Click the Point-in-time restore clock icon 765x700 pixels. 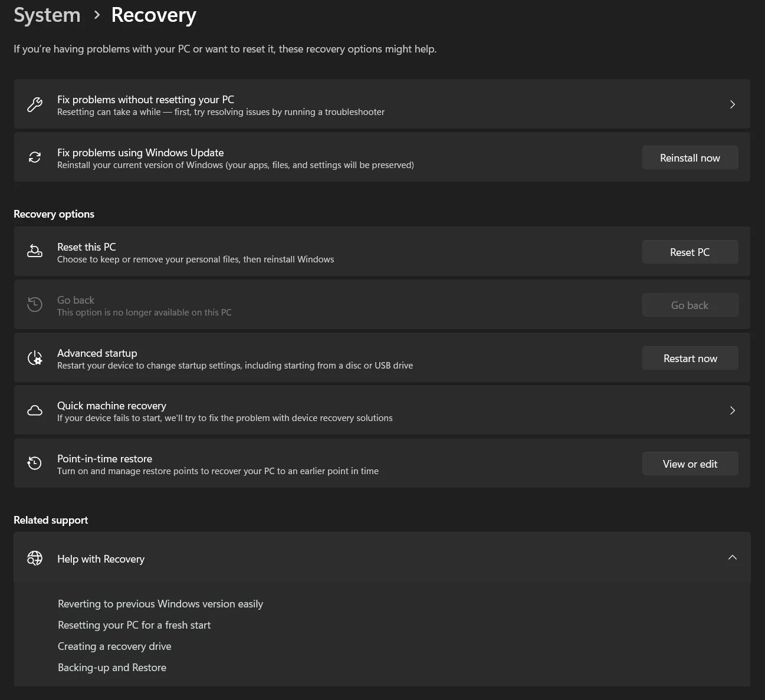(35, 464)
